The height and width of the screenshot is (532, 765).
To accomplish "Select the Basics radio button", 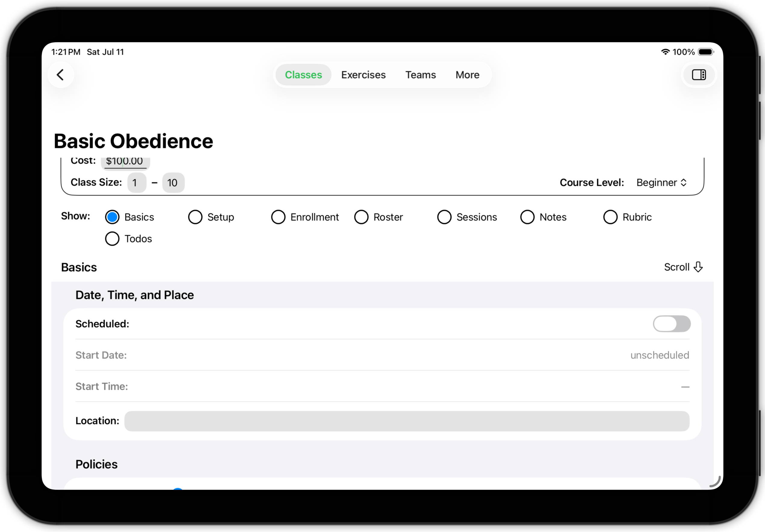I will tap(112, 217).
